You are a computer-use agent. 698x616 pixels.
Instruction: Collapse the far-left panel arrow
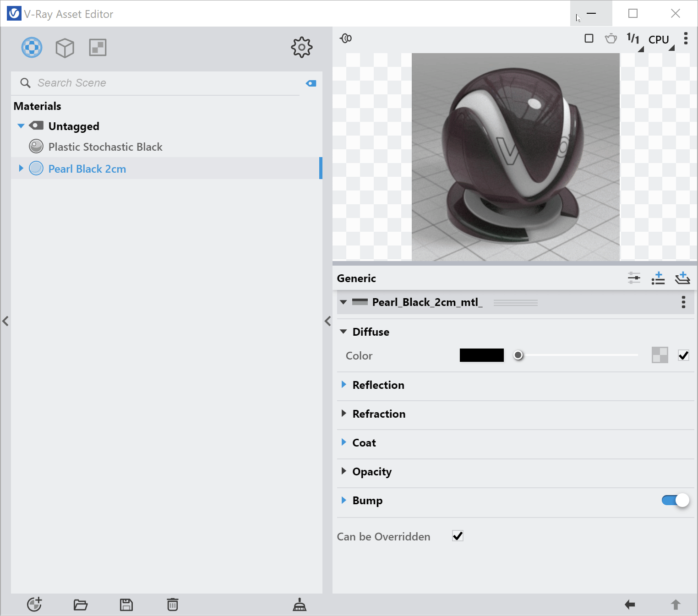tap(5, 321)
